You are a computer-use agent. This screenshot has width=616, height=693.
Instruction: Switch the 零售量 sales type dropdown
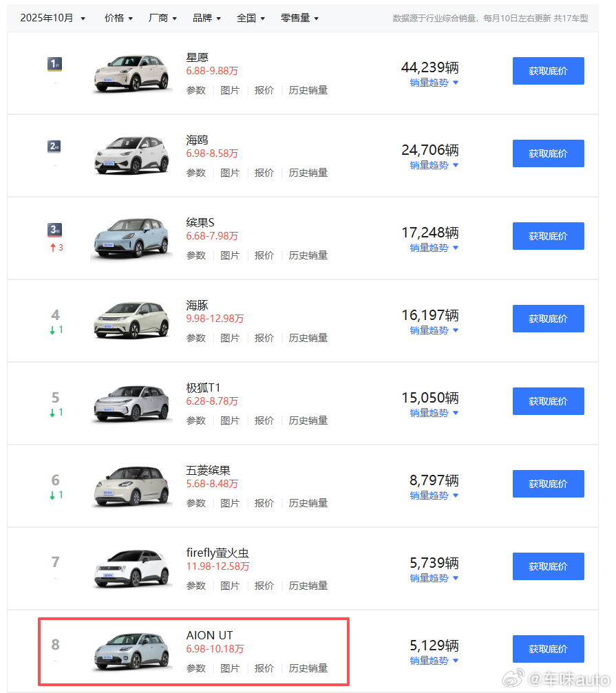299,18
